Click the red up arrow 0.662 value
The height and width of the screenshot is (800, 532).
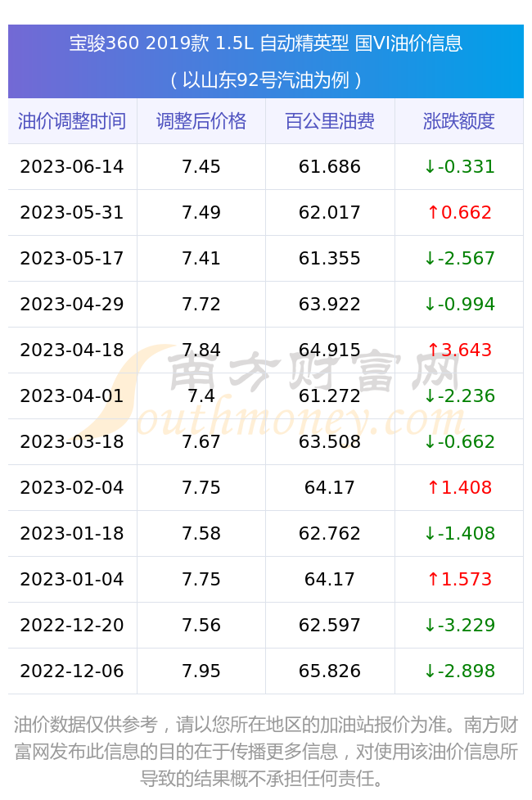pos(460,213)
